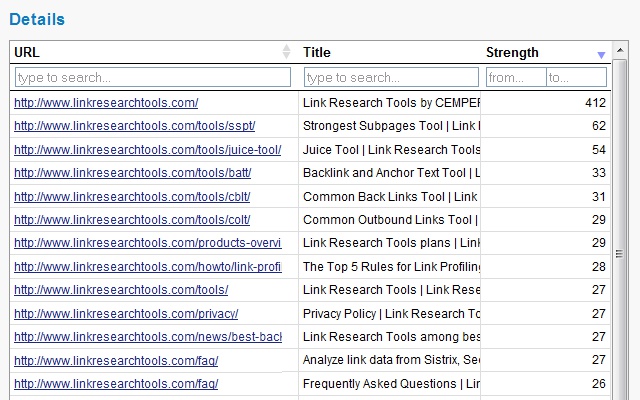Select strength 29 in Common Outbound row
This screenshot has height=400, width=640.
pyautogui.click(x=599, y=220)
